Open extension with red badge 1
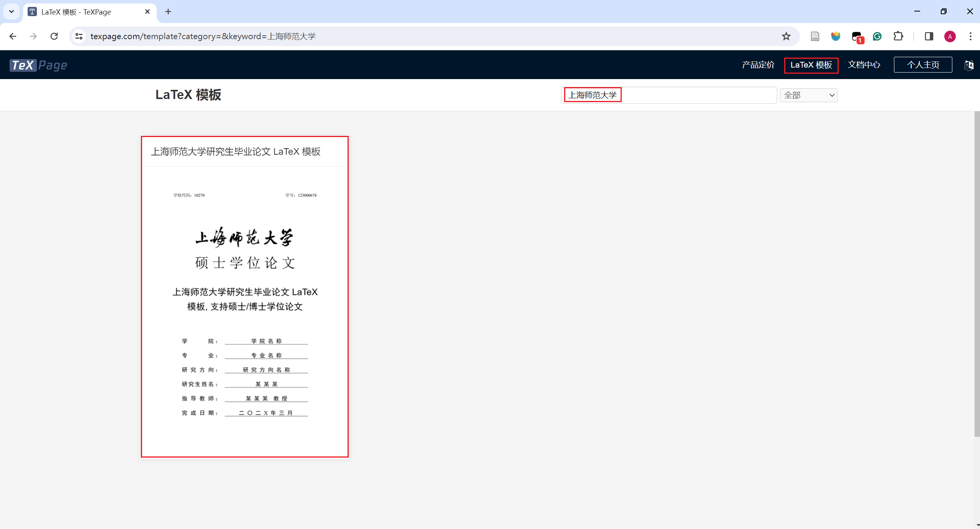The image size is (980, 529). (857, 37)
